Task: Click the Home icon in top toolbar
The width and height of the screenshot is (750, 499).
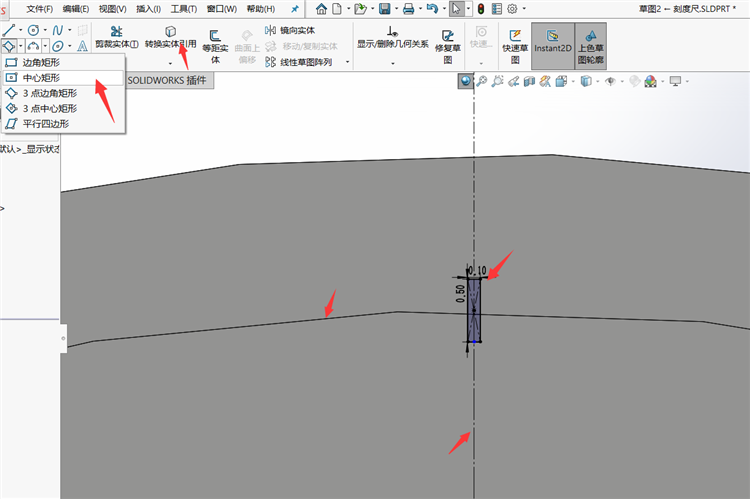Action: [321, 9]
